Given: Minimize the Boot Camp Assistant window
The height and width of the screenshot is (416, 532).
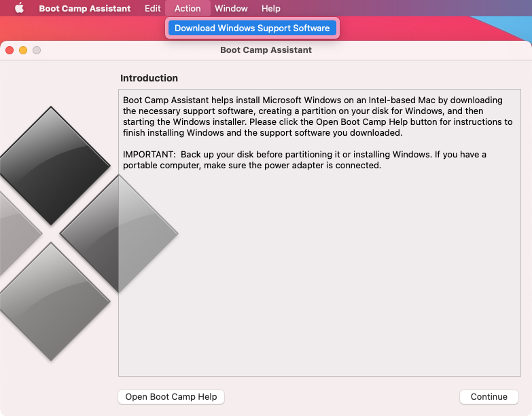Looking at the screenshot, I should 23,50.
